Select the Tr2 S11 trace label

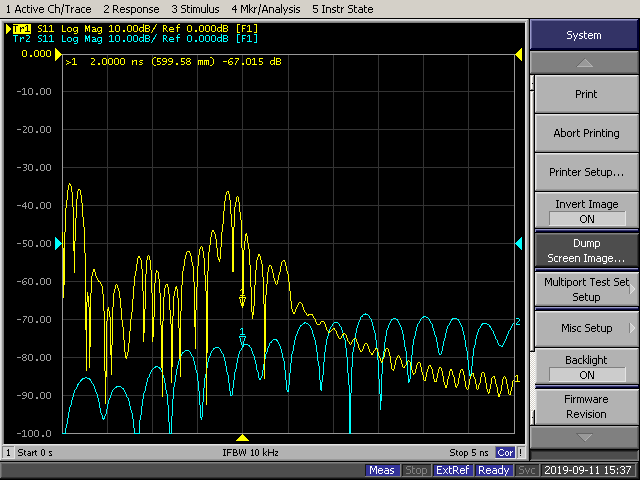[x=135, y=39]
